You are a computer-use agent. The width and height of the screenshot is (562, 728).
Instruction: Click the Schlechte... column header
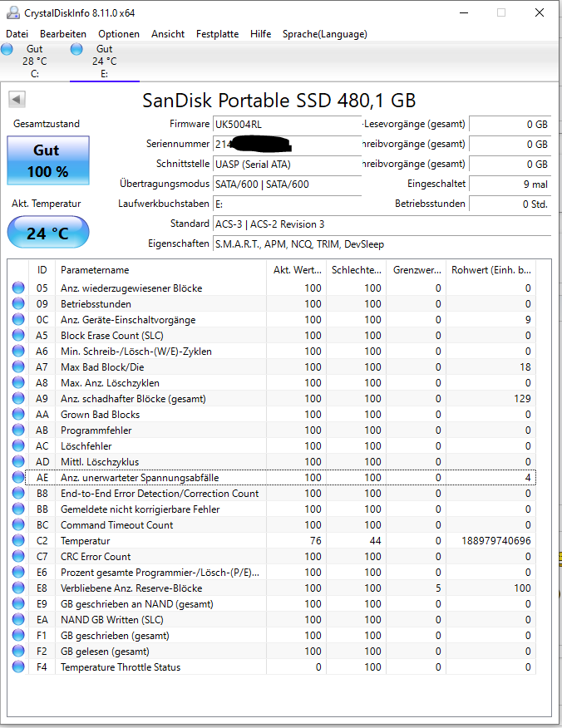(x=357, y=270)
